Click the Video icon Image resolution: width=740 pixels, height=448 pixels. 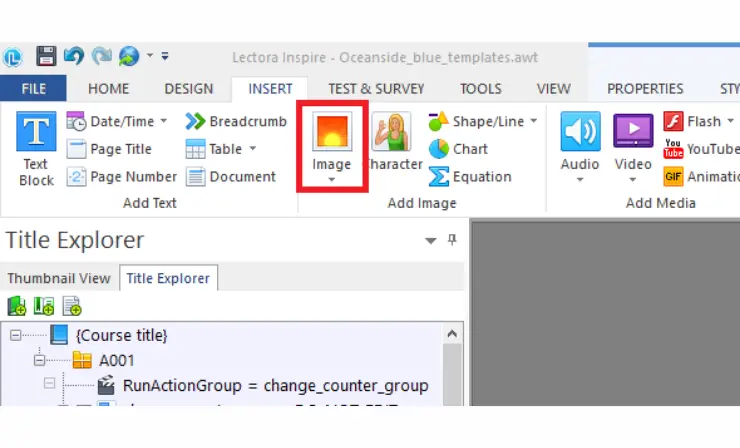633,131
